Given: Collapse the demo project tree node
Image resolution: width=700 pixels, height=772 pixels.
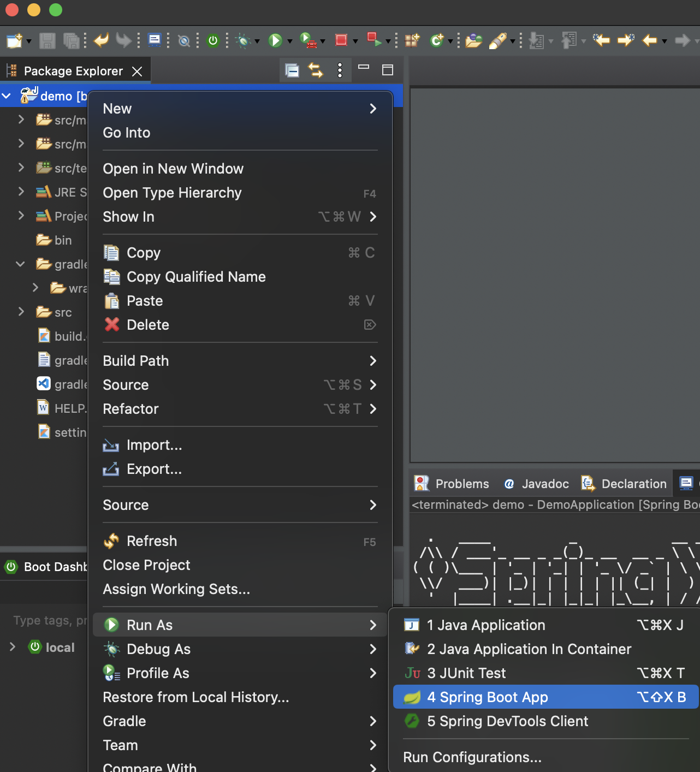Looking at the screenshot, I should click(7, 96).
